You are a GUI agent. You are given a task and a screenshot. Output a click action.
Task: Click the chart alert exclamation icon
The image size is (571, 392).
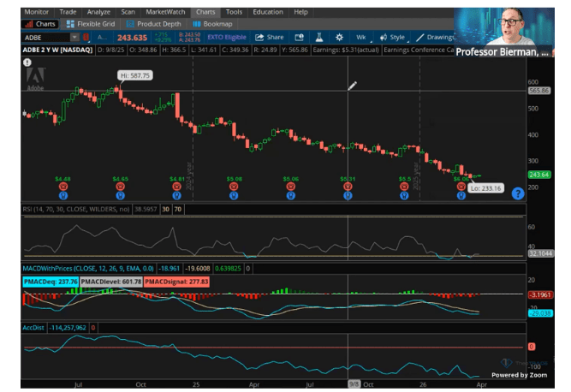[x=27, y=62]
